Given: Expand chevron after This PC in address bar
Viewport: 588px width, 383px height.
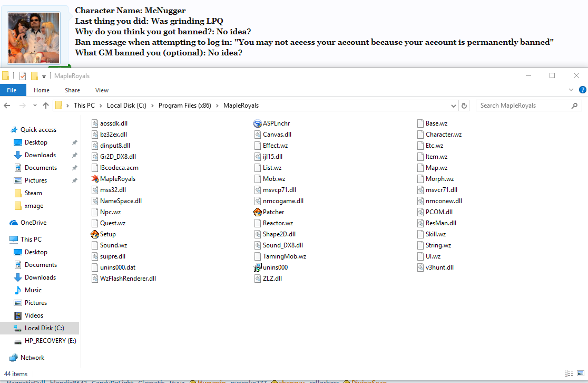Looking at the screenshot, I should tap(101, 106).
